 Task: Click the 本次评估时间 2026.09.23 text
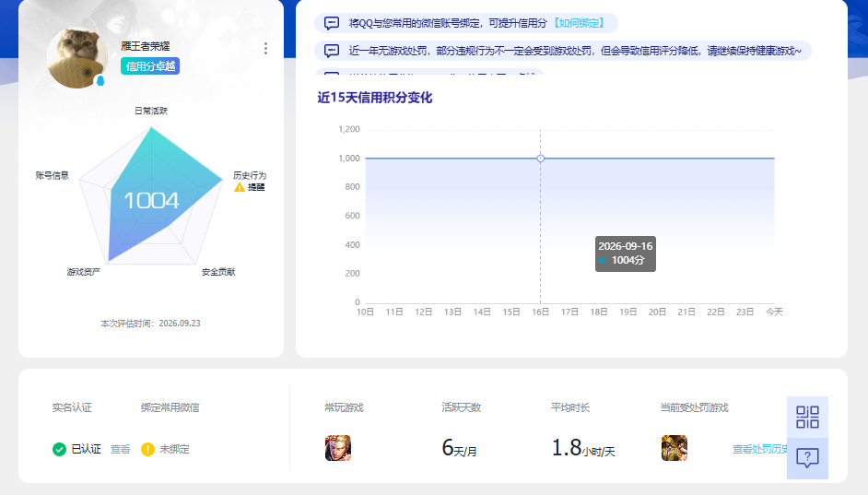click(x=150, y=324)
